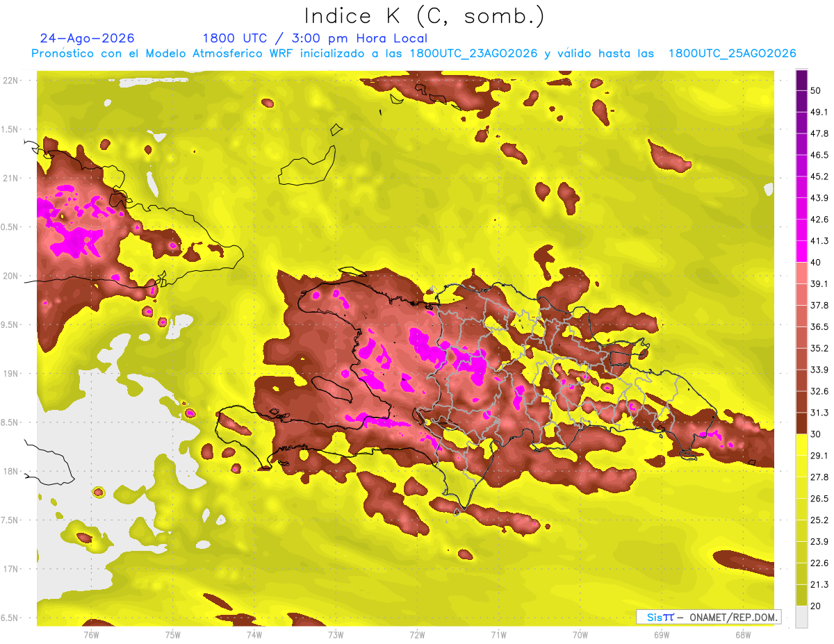Click the colorbar value '47.8'
The height and width of the screenshot is (644, 834).
[x=819, y=133]
